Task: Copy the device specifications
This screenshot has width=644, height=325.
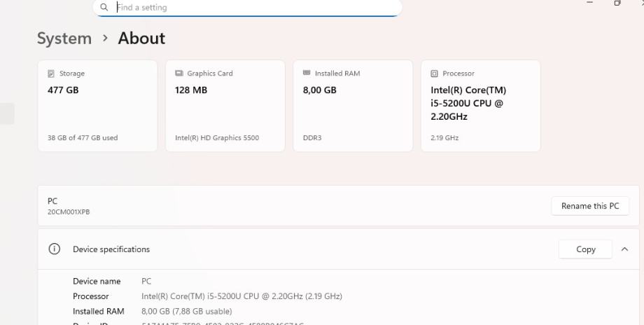Action: [x=585, y=249]
